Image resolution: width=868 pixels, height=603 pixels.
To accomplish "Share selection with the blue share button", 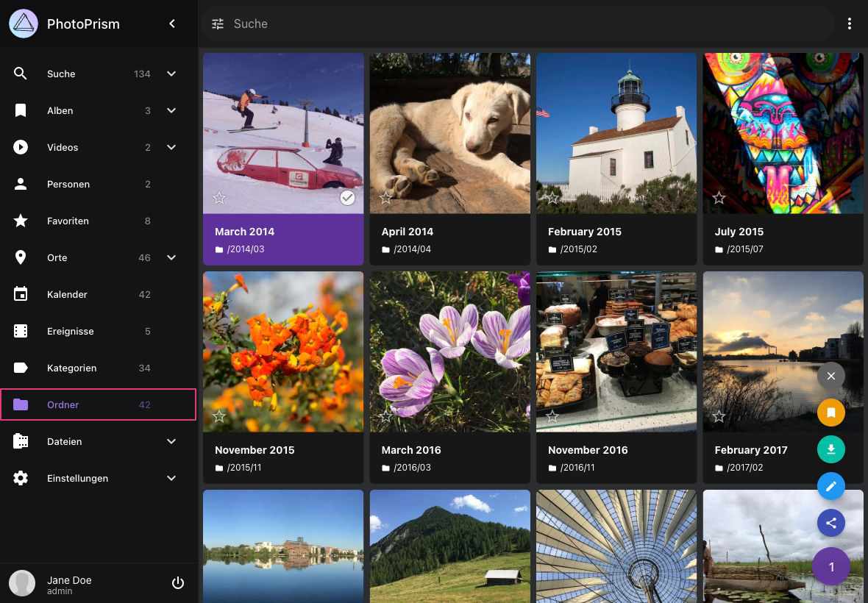I will [x=831, y=523].
